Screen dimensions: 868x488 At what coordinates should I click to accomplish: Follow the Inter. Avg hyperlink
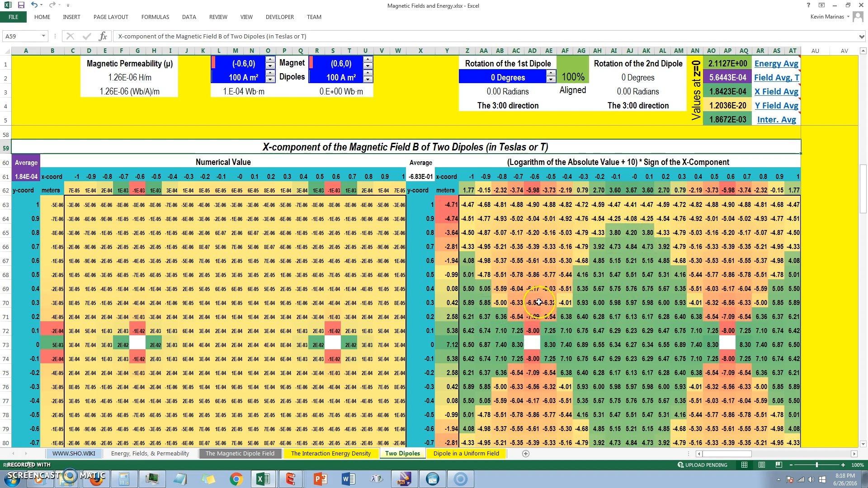[776, 120]
